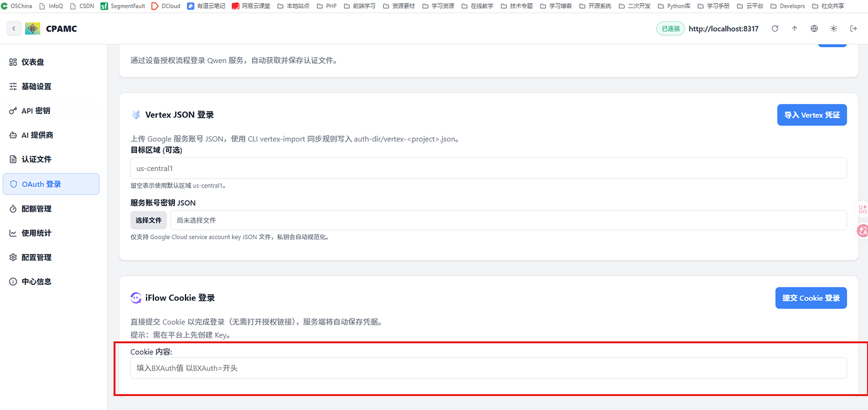868x410 pixels.
Task: Click the Vertex JSON 登录 heading text
Action: (179, 115)
